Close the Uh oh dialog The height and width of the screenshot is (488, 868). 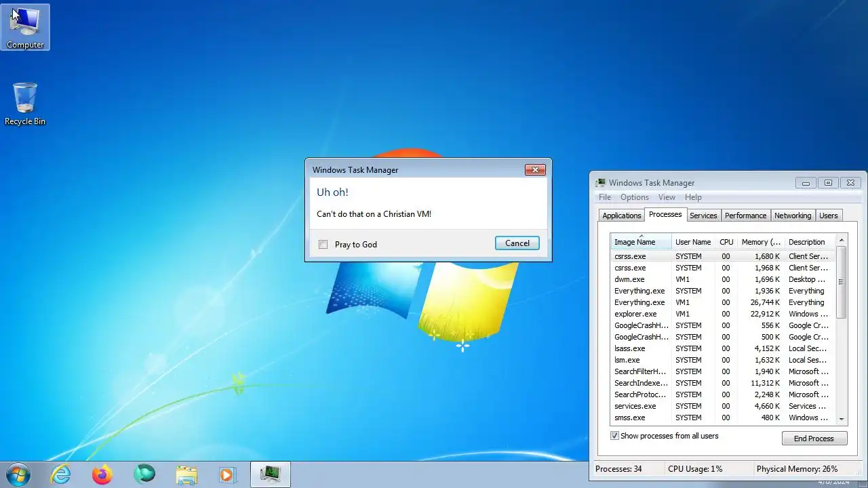535,170
